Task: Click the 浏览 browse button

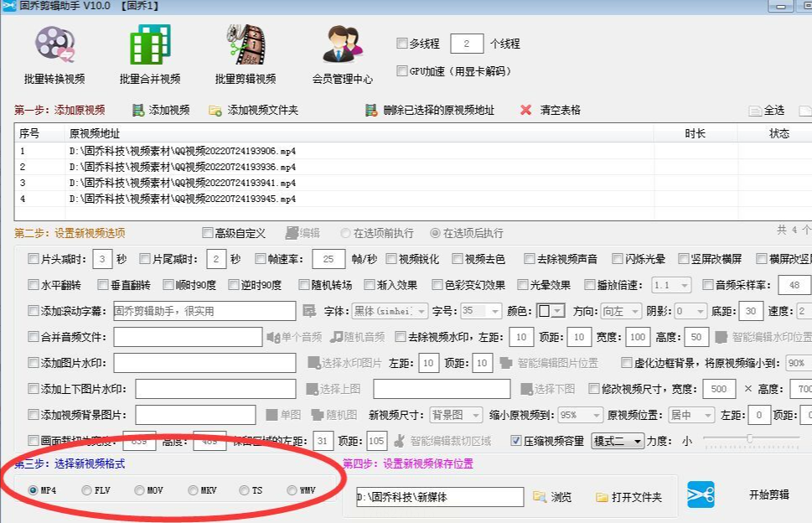Action: click(552, 497)
